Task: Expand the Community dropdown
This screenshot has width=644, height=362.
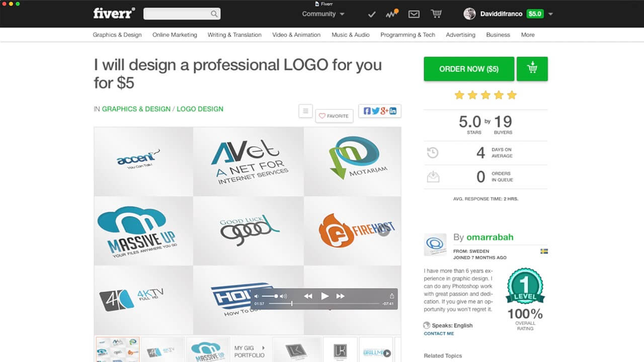Action: 323,14
